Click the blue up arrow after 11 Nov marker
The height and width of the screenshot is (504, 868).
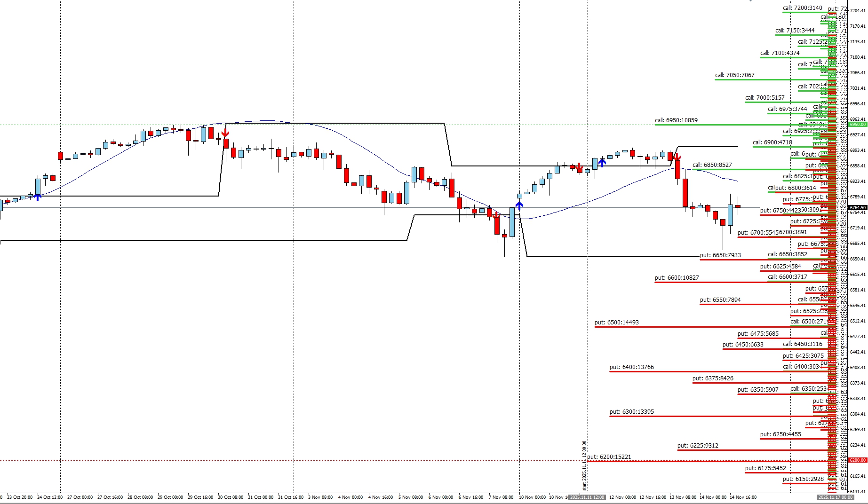click(x=602, y=163)
